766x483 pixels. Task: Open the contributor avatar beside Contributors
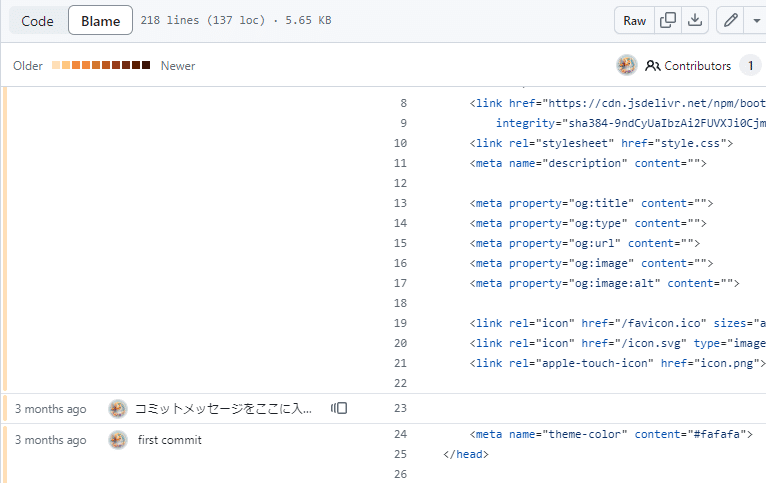click(x=627, y=65)
